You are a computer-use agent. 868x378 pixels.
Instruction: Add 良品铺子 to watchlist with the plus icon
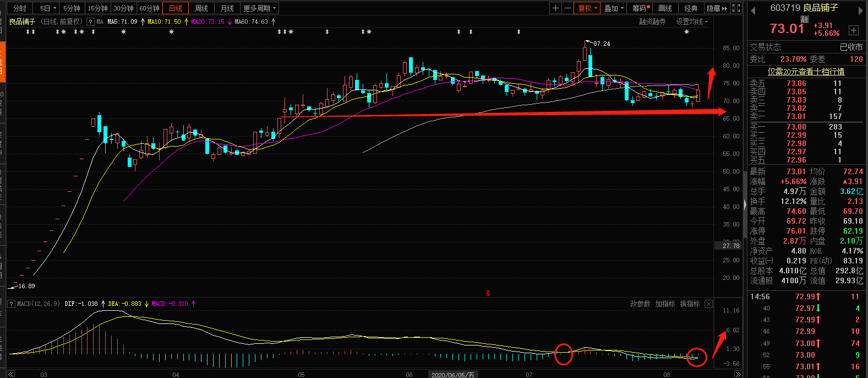point(854,30)
